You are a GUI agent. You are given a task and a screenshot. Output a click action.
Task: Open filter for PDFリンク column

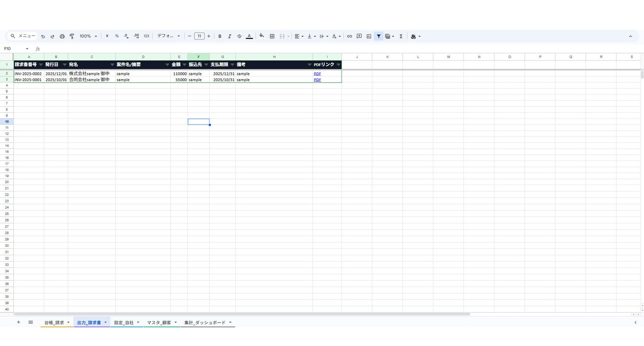(338, 65)
